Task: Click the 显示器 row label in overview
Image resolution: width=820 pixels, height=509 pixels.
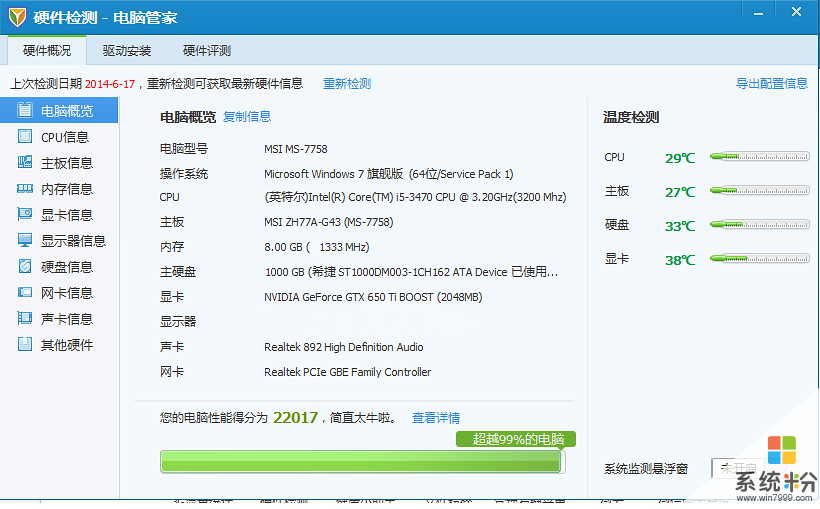Action: click(178, 321)
